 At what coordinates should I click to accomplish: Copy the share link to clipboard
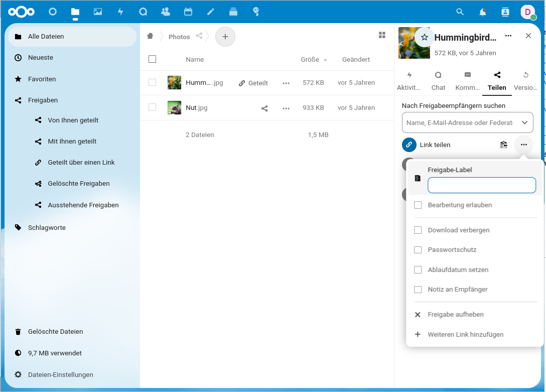coord(504,145)
